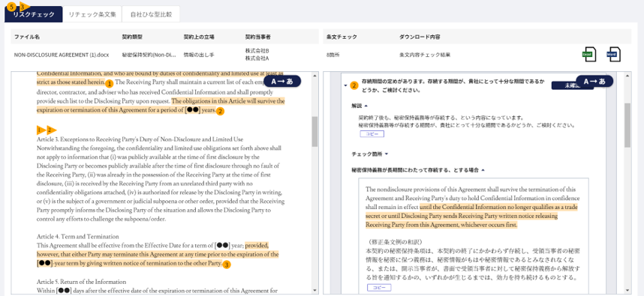Click highlighted 'until the Confidential Information no longer' sample text
644x296 pixels.
472,216
